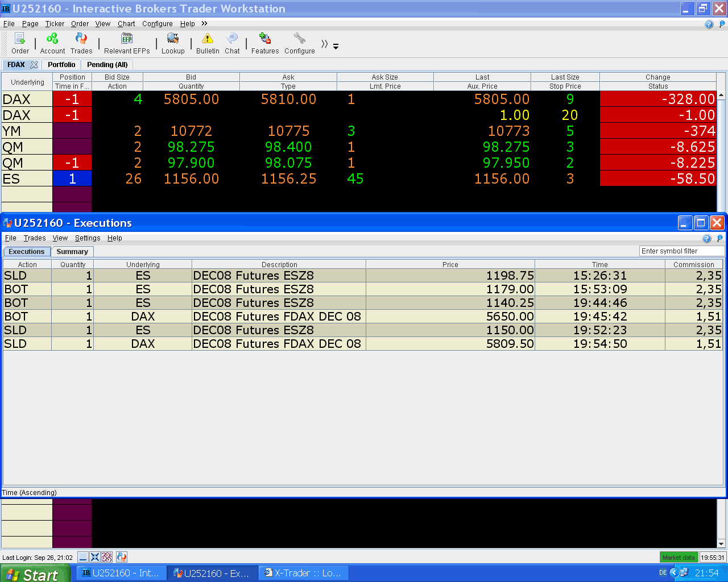Image resolution: width=728 pixels, height=582 pixels.
Task: Click the Trades toolbar icon
Action: coord(81,43)
